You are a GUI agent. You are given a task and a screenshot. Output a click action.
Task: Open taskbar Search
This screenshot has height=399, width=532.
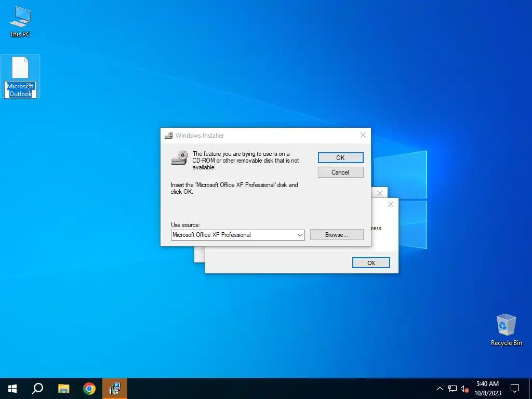point(37,389)
